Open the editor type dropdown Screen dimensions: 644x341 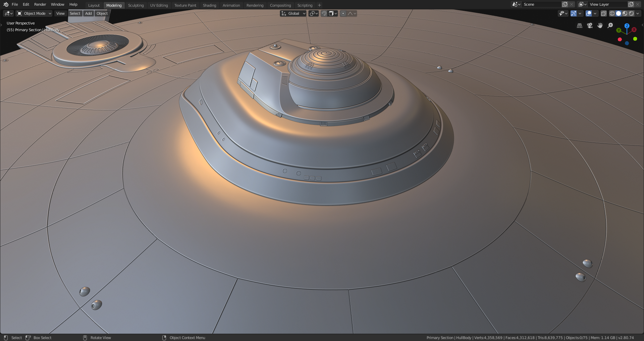coord(8,13)
